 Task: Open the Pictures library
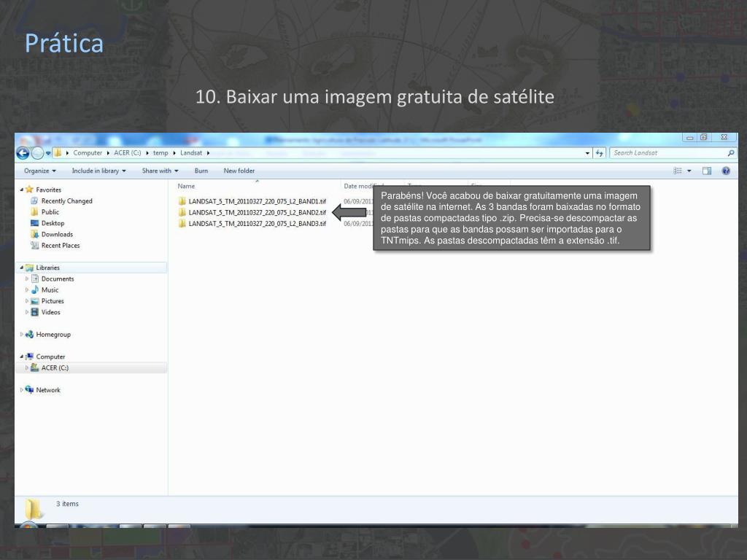coord(53,301)
